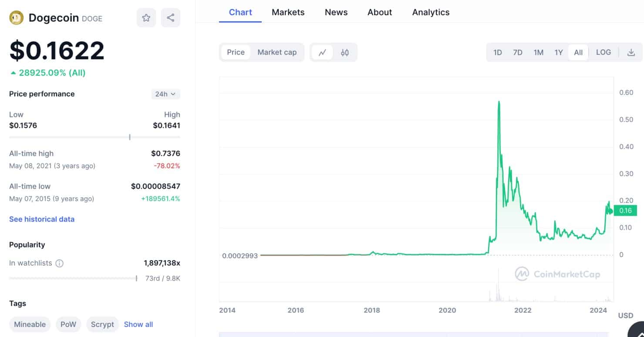
Task: Click the all-time high value $0.7376
Action: (x=165, y=153)
